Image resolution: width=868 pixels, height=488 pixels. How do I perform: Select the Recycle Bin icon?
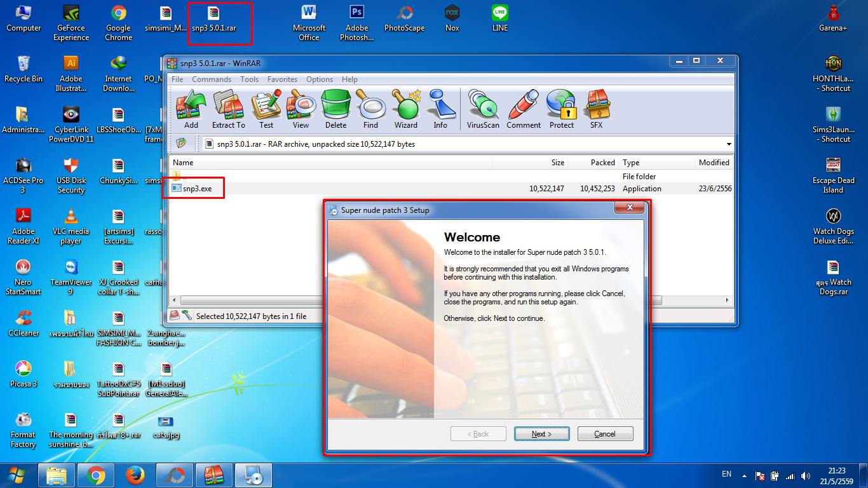pos(24,69)
